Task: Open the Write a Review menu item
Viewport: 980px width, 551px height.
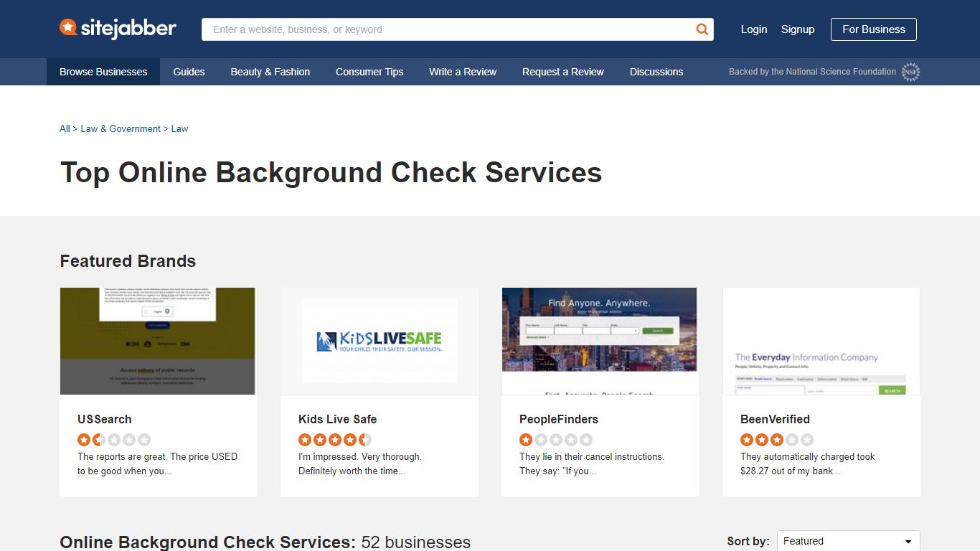Action: pyautogui.click(x=463, y=72)
